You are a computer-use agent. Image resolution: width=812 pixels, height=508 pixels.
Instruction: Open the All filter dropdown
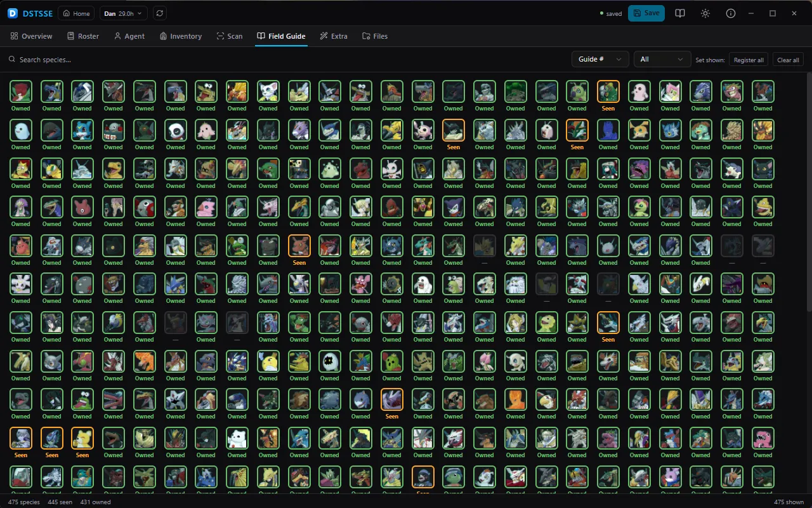coord(662,59)
